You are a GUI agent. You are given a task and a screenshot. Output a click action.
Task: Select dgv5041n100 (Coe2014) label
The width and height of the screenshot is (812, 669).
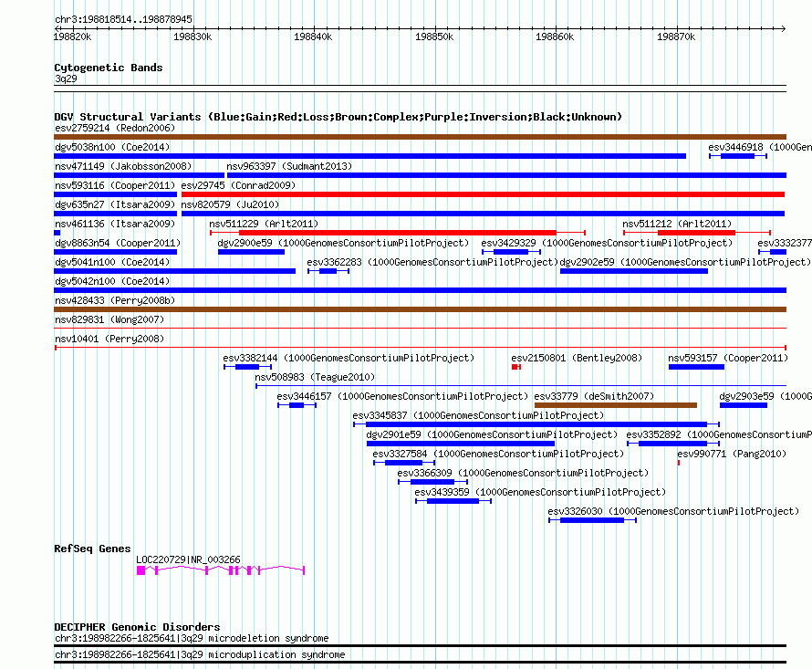pos(112,262)
